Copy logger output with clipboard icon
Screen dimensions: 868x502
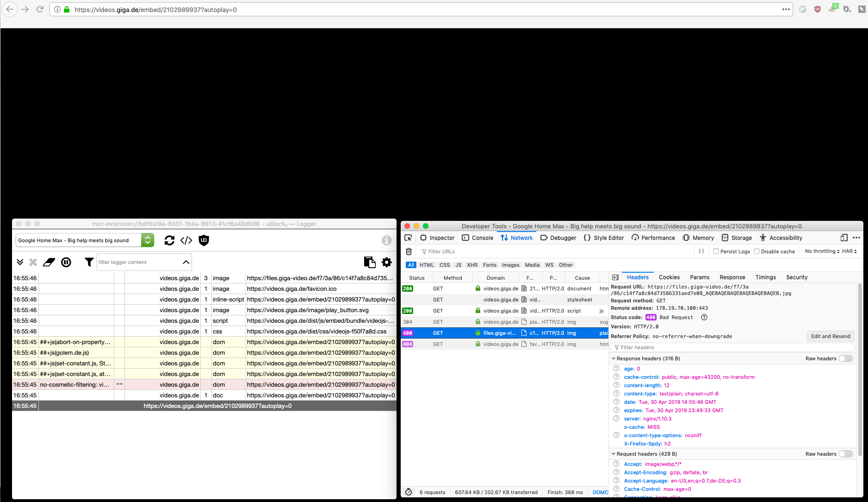(x=370, y=262)
